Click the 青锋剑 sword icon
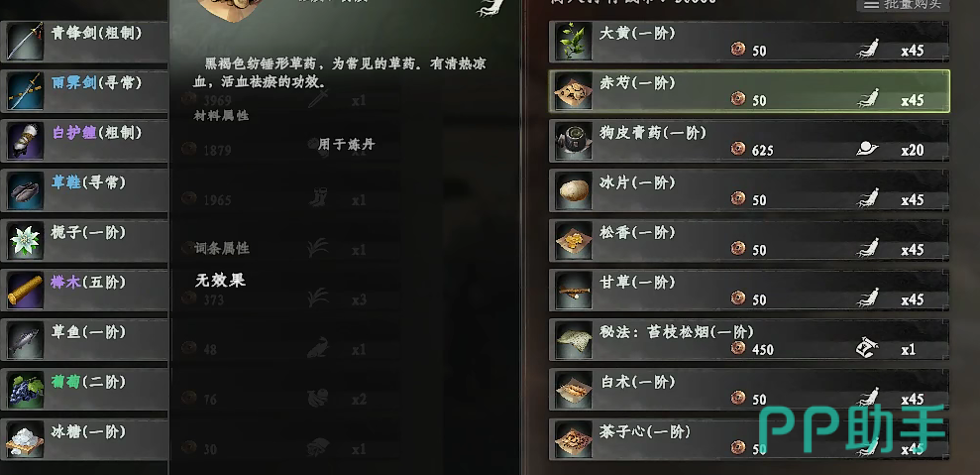The height and width of the screenshot is (475, 980). coord(25,42)
